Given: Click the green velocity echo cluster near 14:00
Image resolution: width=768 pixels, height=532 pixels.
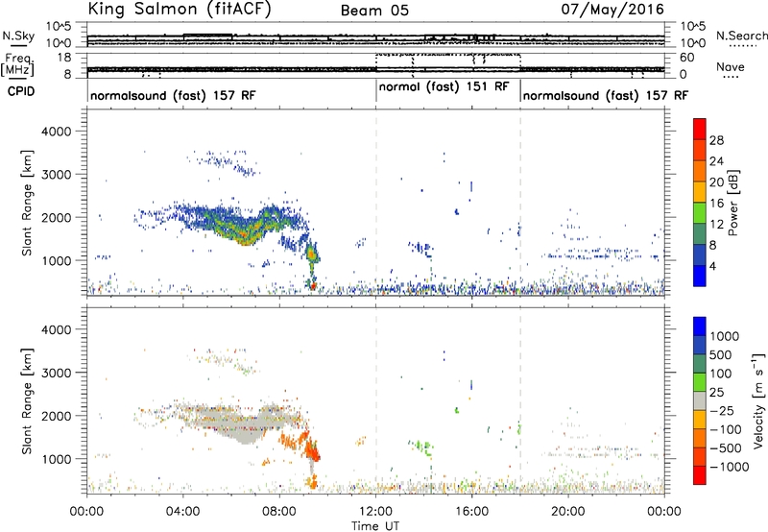Looking at the screenshot, I should (422, 447).
